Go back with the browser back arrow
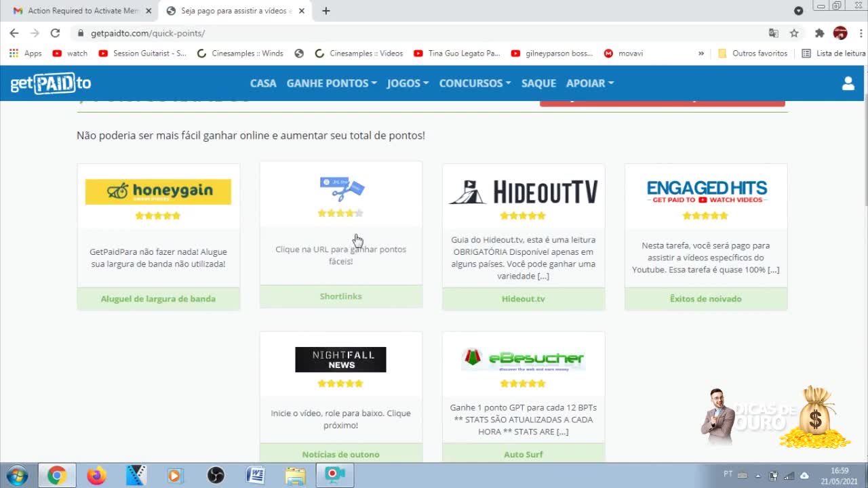Screen dimensions: 868x488 14,33
